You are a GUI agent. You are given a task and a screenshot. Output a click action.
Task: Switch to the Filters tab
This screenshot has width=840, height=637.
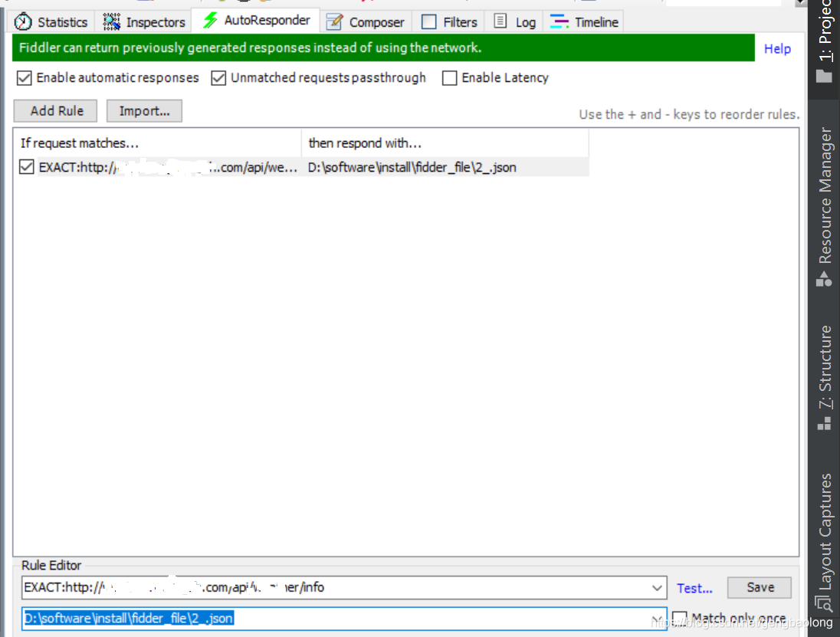tap(449, 22)
